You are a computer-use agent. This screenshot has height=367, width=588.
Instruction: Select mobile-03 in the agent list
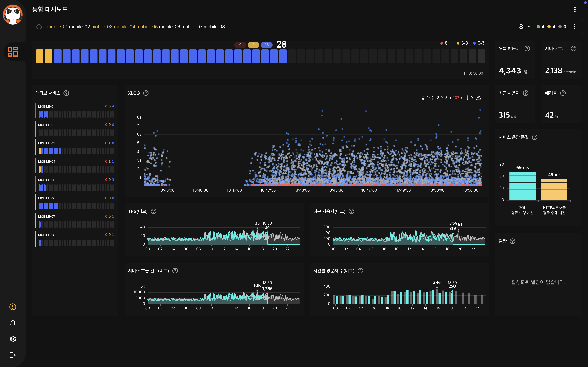click(102, 27)
